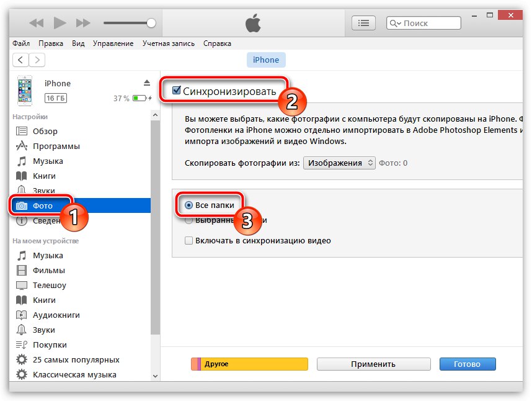The width and height of the screenshot is (532, 401).
Task: Click the Готово button
Action: (467, 364)
